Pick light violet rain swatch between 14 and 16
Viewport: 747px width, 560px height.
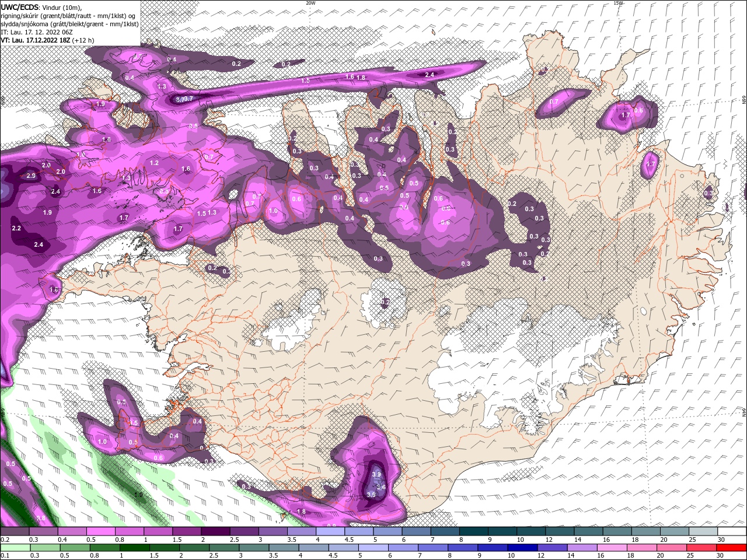(x=582, y=547)
